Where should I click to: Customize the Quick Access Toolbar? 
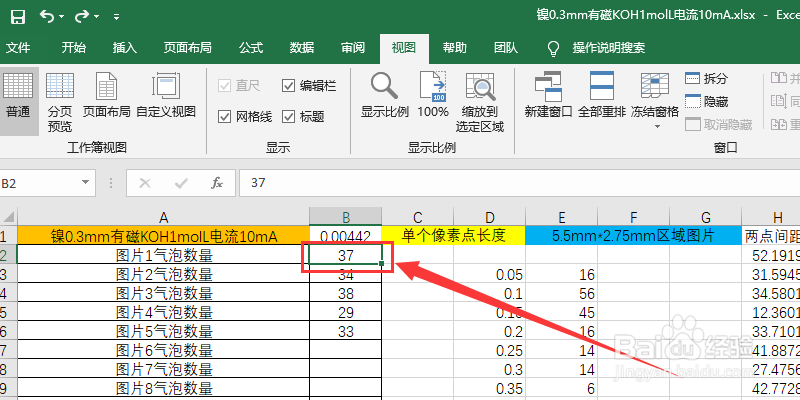tap(116, 17)
